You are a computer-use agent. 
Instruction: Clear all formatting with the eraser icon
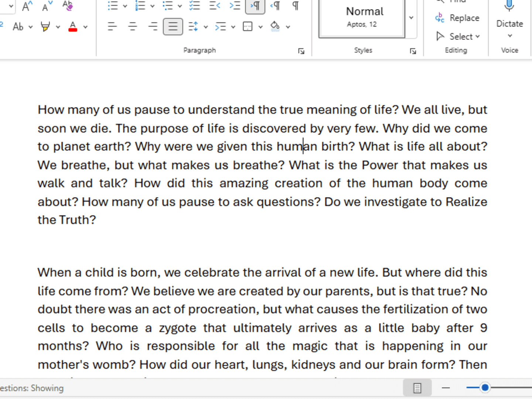[68, 6]
